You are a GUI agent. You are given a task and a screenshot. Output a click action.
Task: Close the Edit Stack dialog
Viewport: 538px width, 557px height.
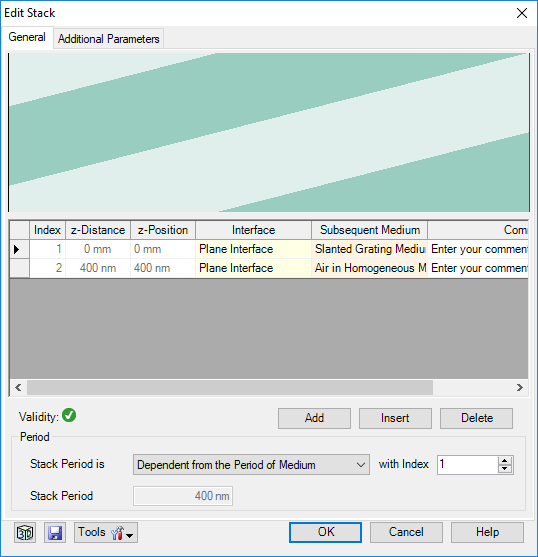(x=522, y=13)
